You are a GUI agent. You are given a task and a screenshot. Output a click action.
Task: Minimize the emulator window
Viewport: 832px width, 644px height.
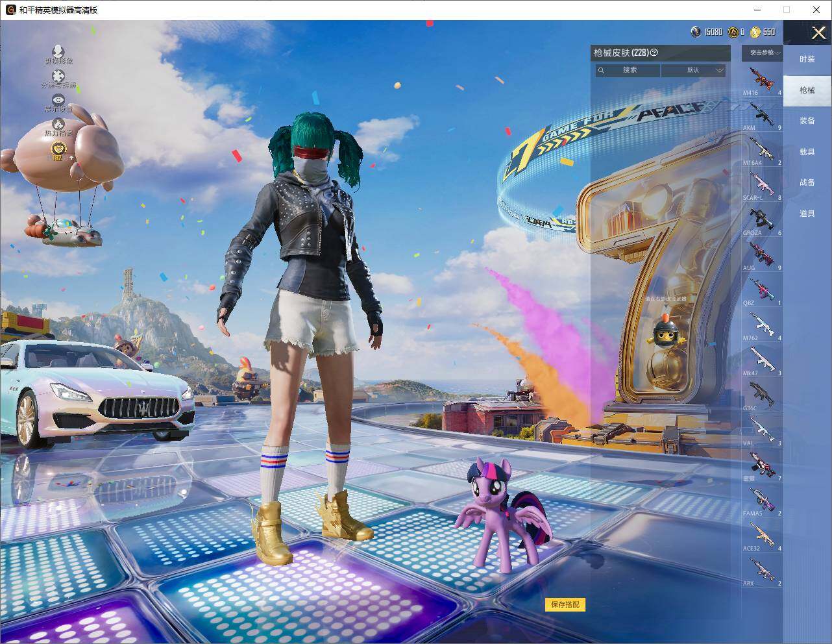pos(757,10)
